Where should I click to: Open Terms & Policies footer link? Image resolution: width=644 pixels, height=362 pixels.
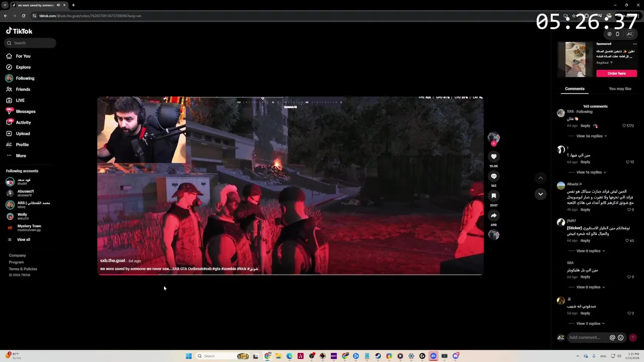pos(23,269)
